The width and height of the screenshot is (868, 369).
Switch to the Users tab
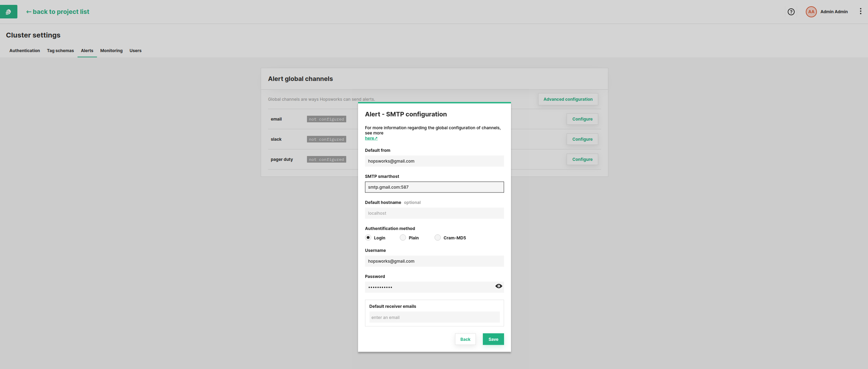pos(135,51)
